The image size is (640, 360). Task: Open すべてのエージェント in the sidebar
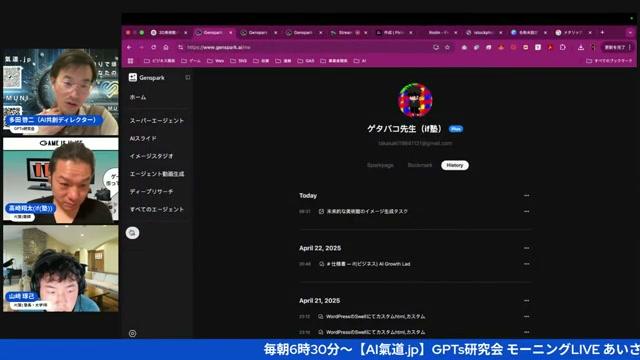[x=157, y=209]
